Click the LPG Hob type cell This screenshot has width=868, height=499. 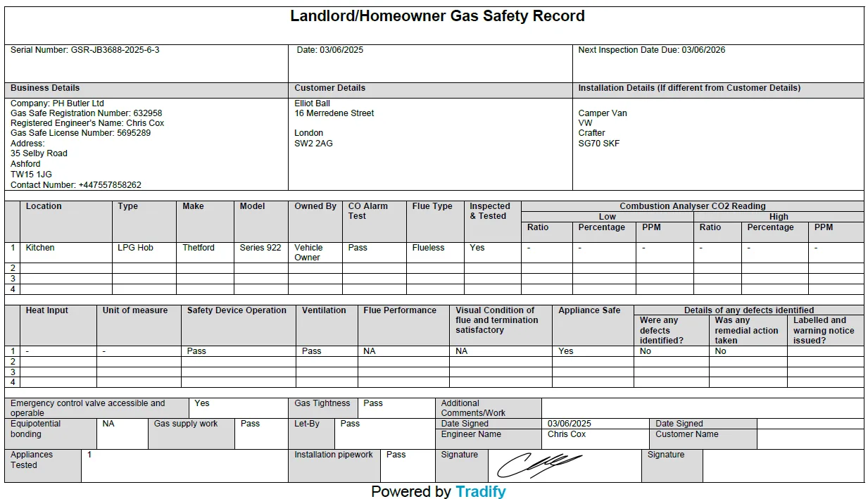pyautogui.click(x=135, y=248)
